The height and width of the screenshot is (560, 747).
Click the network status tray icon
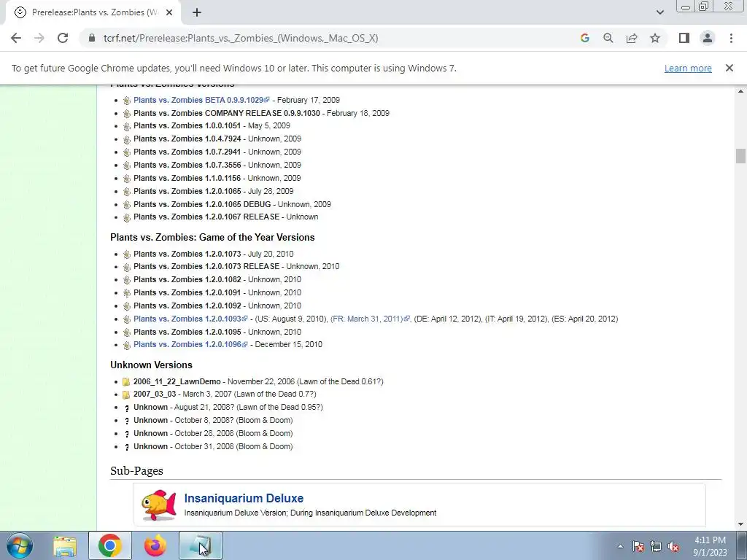[x=656, y=546]
